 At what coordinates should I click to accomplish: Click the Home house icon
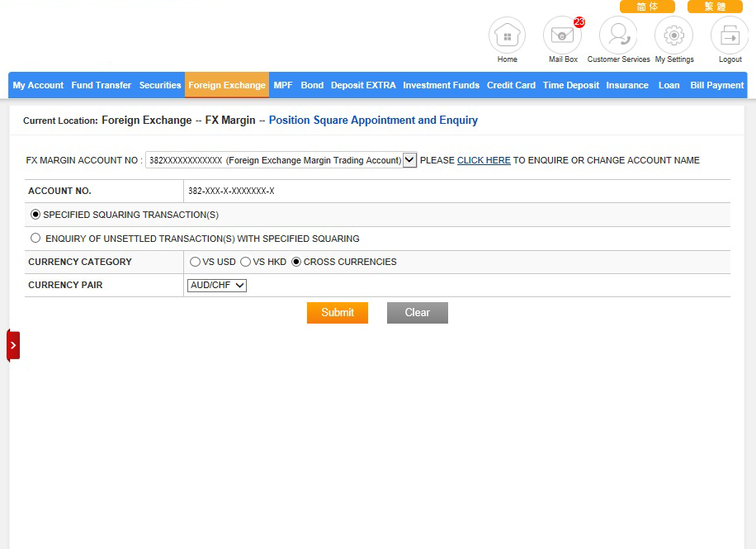point(507,36)
